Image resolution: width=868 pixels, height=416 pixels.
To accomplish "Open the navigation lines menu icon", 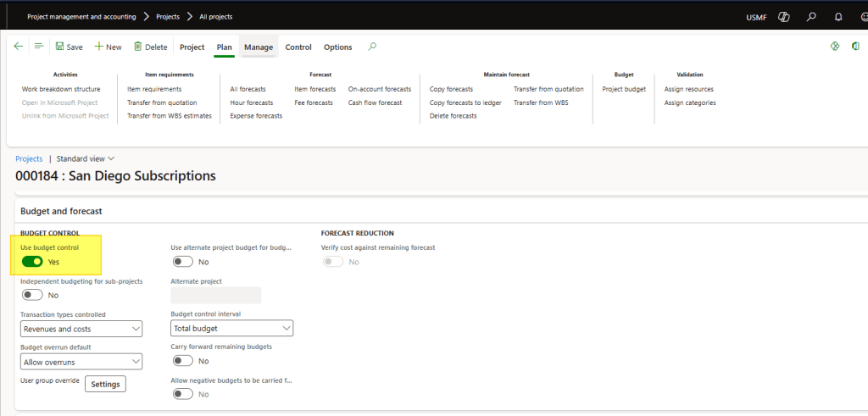I will pyautogui.click(x=39, y=47).
